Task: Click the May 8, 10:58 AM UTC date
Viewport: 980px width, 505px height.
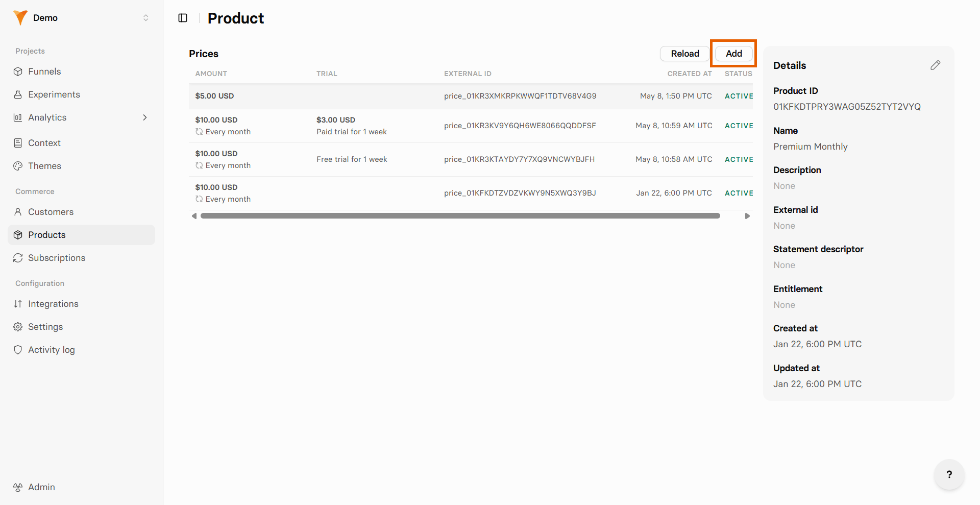Action: 674,159
